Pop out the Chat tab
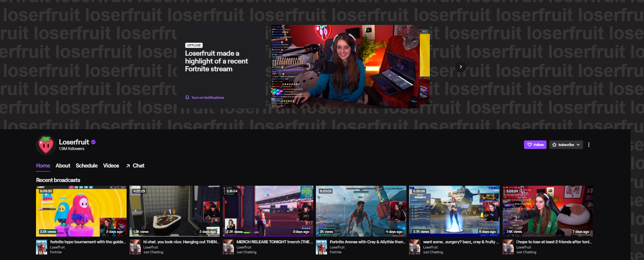 pos(135,166)
